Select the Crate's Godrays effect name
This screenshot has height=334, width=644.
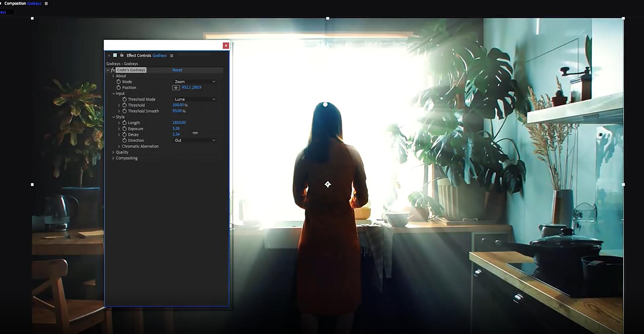click(131, 70)
